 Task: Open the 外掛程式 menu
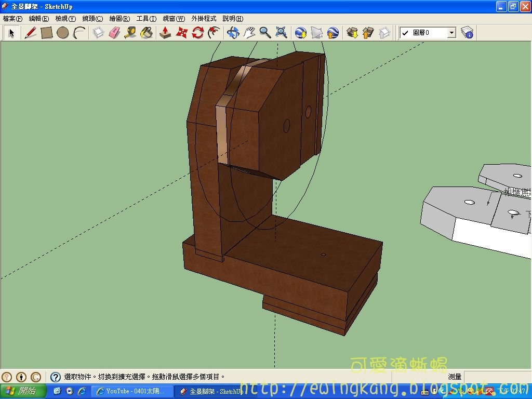tap(204, 19)
